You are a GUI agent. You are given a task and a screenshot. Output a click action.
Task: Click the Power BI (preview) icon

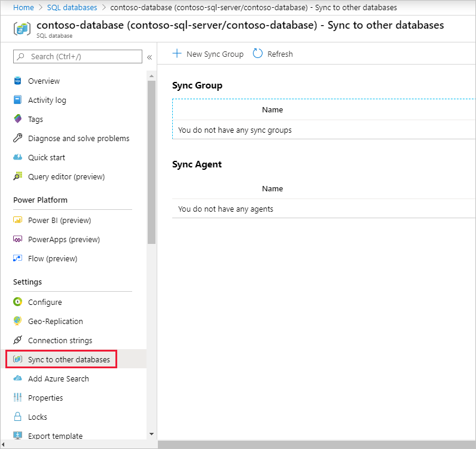pyautogui.click(x=17, y=221)
